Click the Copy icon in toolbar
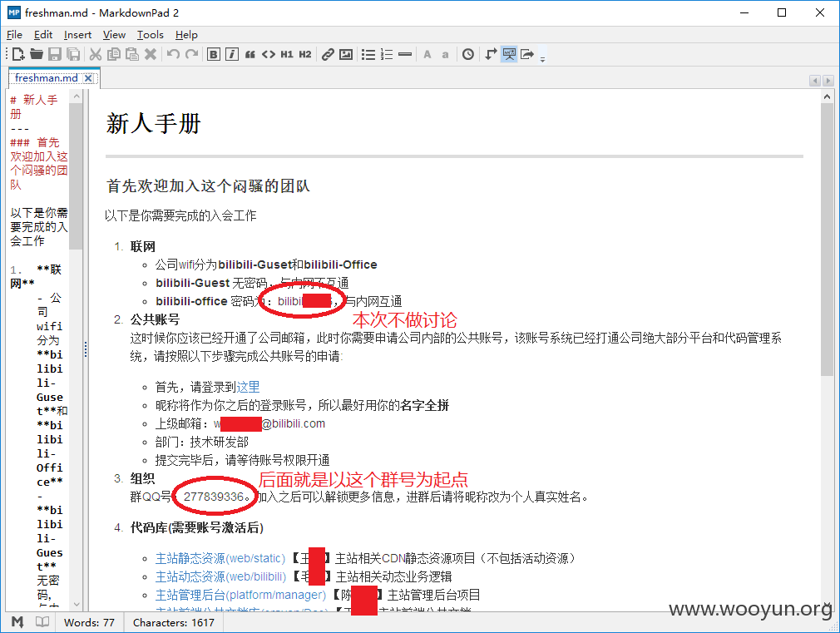Viewport: 840px width, 633px height. point(114,54)
